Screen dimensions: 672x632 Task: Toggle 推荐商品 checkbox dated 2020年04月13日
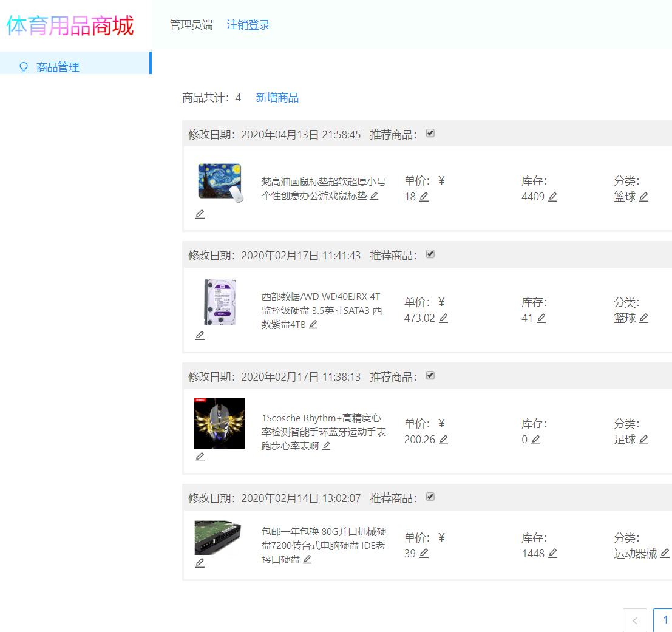[x=430, y=133]
